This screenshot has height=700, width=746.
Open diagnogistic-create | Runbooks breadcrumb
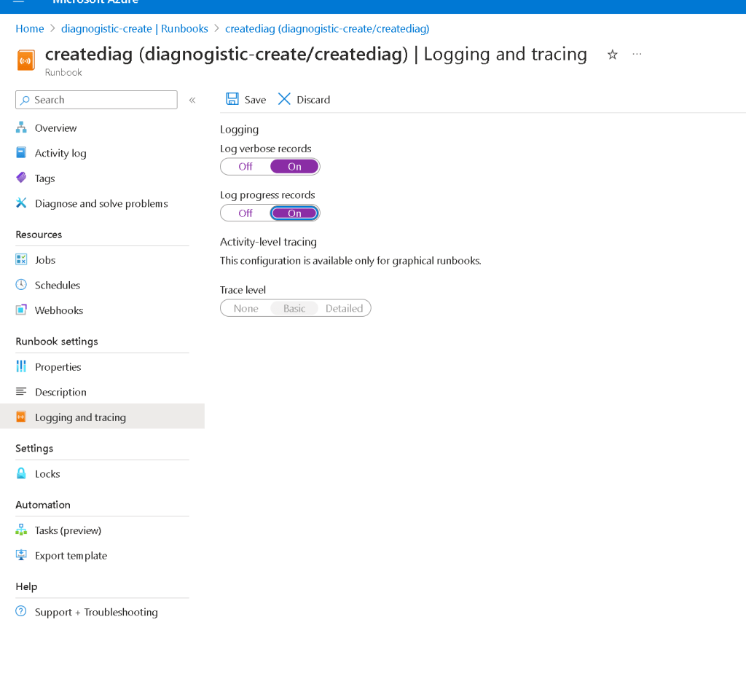pyautogui.click(x=135, y=29)
